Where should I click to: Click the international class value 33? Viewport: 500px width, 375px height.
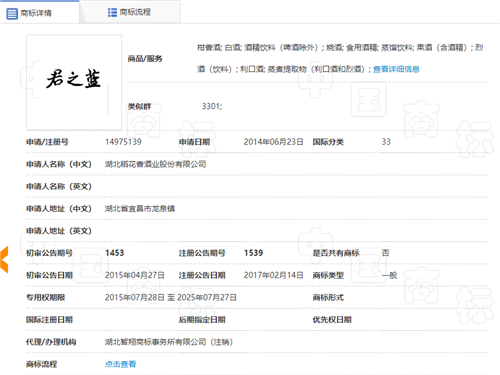pos(386,142)
